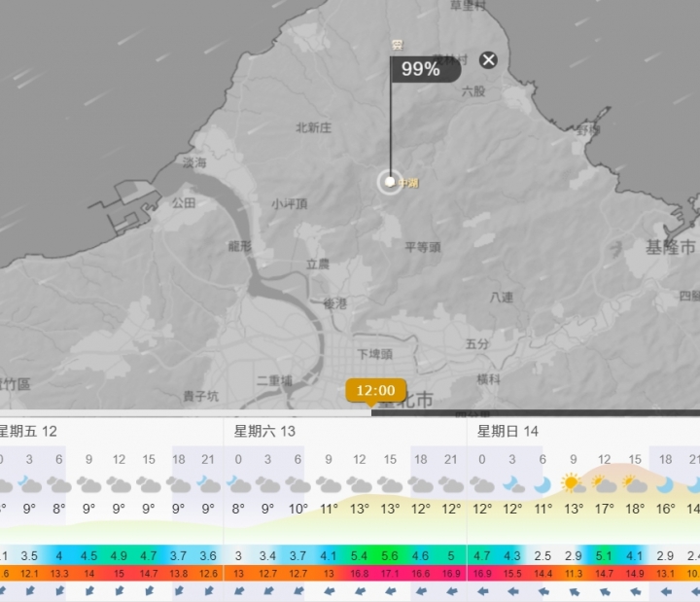Close the 99% map picker
The image size is (700, 602).
pos(488,60)
